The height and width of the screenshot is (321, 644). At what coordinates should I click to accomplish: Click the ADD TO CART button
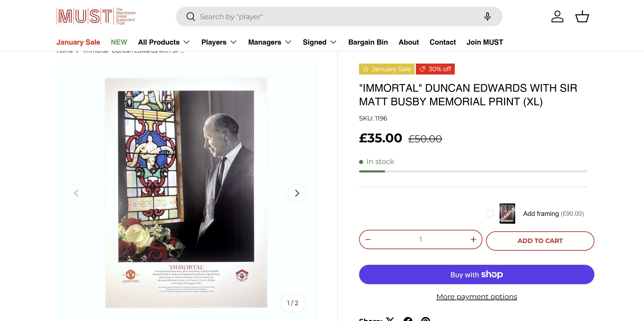point(540,241)
